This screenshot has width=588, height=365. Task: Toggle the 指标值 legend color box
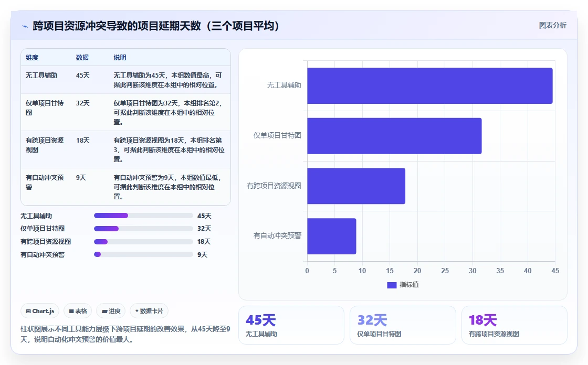point(392,285)
